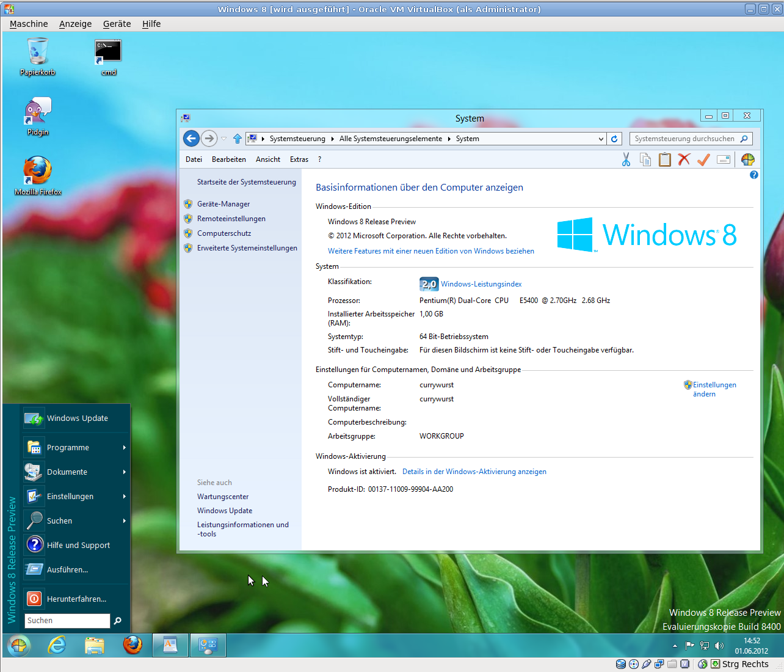
Task: Click VirtualBox hard disk status icon
Action: tap(621, 664)
